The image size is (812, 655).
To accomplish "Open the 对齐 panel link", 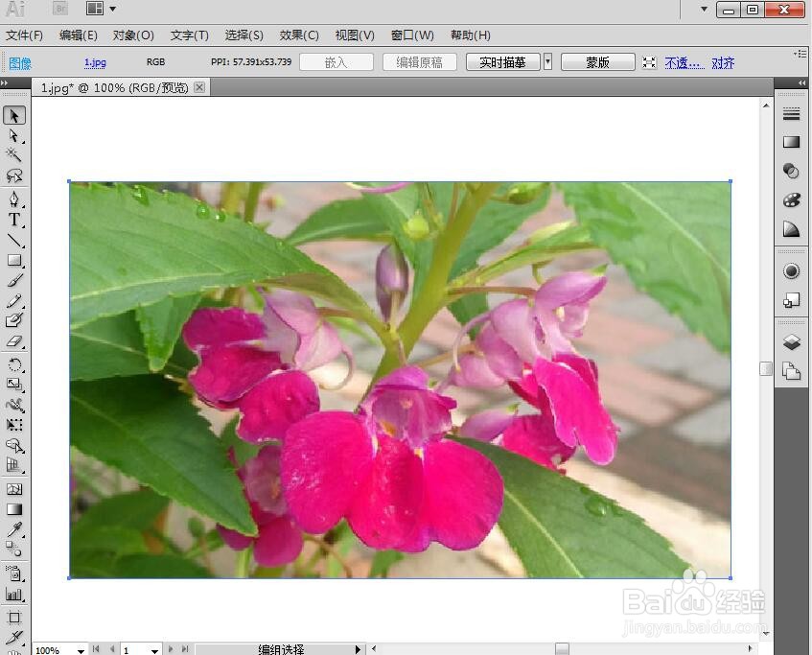I will coord(723,63).
